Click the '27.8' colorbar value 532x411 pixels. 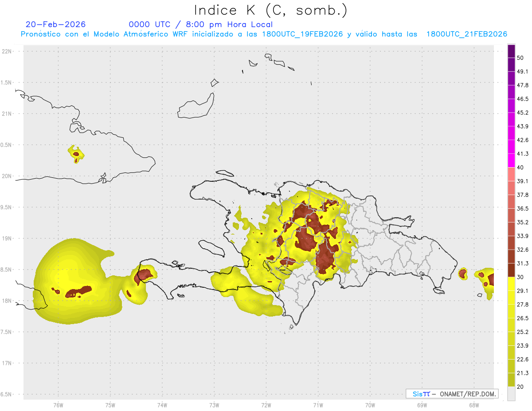point(523,305)
